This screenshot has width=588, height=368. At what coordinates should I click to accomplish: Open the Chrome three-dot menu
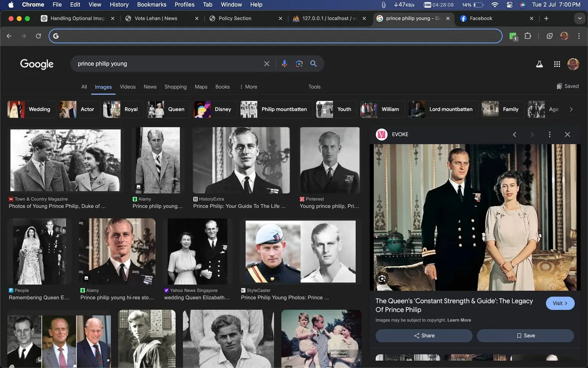coord(579,36)
